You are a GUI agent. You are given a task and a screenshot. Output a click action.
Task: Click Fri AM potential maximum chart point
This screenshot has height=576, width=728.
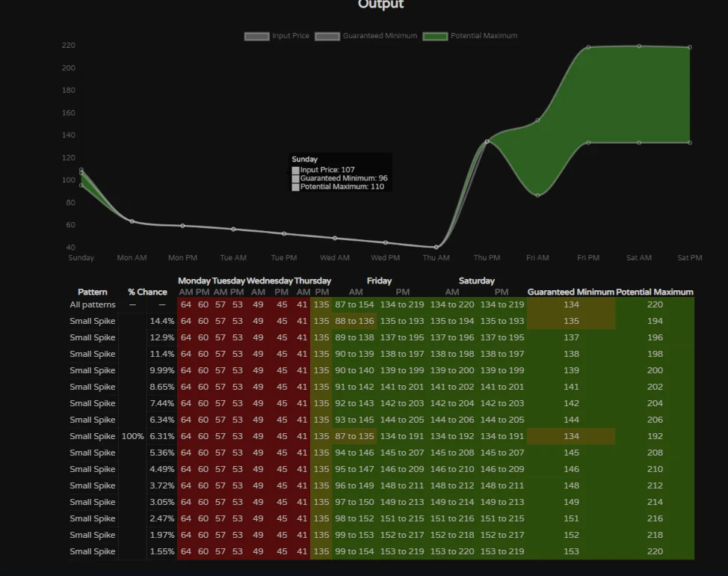click(x=537, y=120)
